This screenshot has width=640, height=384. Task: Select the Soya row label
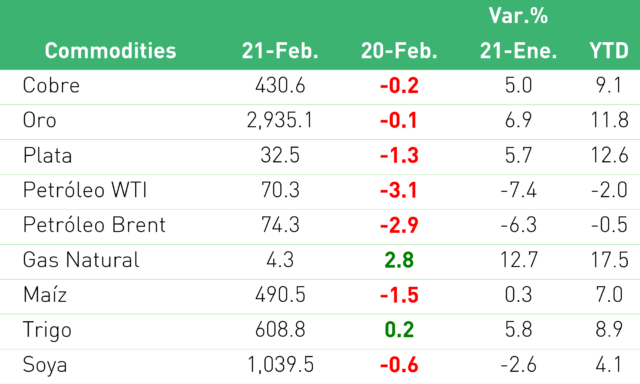coord(45,365)
